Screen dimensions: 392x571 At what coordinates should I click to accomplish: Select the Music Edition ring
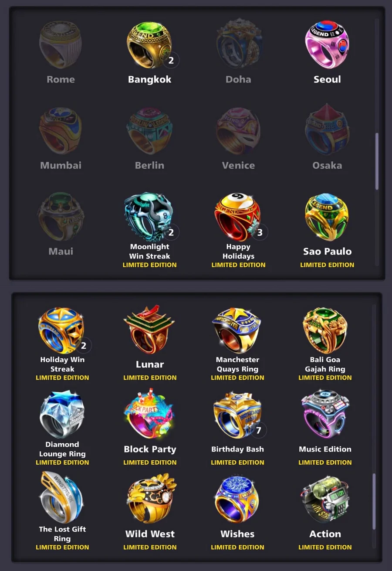click(x=325, y=415)
